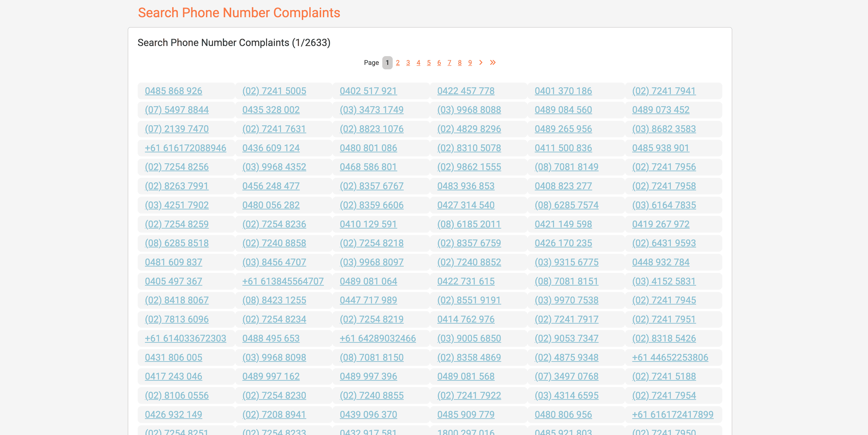The width and height of the screenshot is (868, 435).
Task: Click Search Phone Number Complaints heading
Action: pos(239,13)
